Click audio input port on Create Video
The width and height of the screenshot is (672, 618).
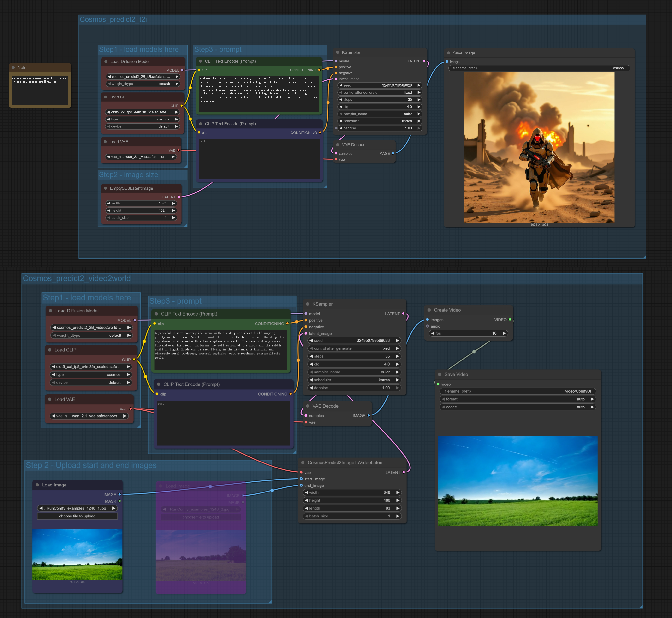(427, 326)
